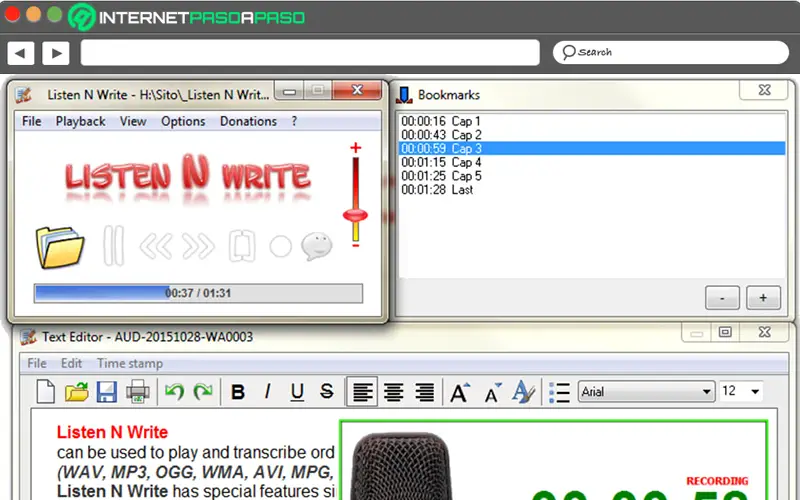Viewport: 800px width, 500px height.
Task: Toggle underline formatting
Action: [x=297, y=392]
